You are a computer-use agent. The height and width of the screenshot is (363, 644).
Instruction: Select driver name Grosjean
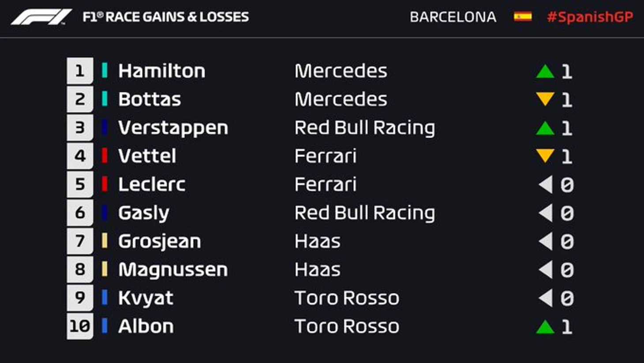pyautogui.click(x=159, y=241)
